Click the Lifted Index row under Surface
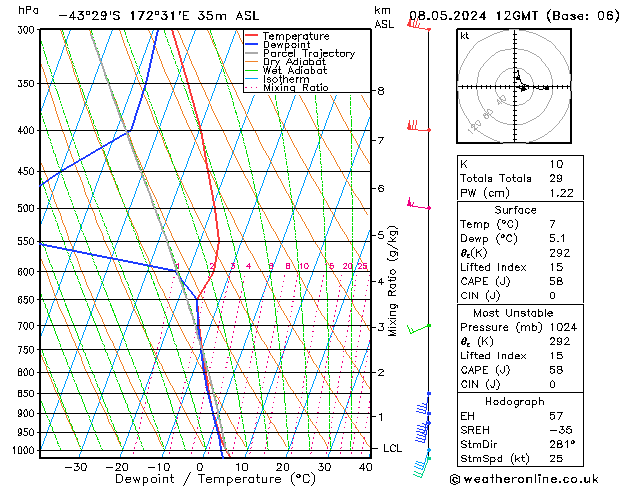The width and height of the screenshot is (629, 486). click(520, 267)
